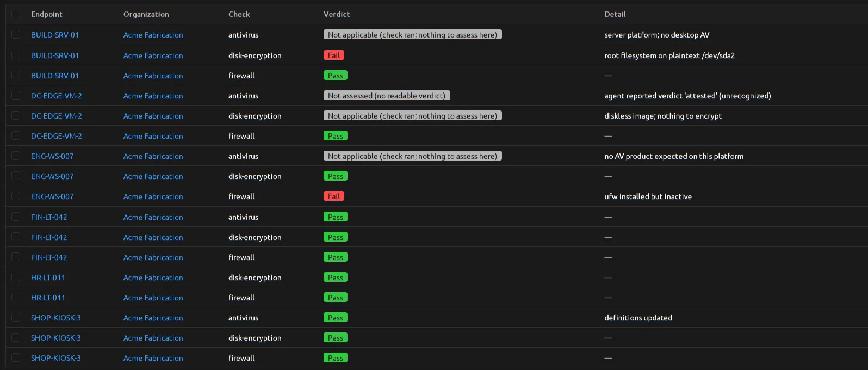Open DC-EDGE-VM-2 link in the disk-encryption row
Screen dimensions: 868x370
57,116
